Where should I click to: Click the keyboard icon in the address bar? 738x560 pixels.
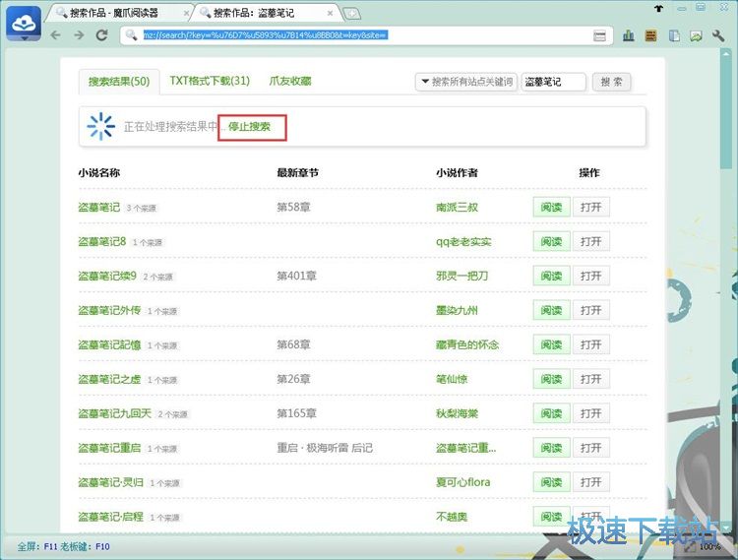pyautogui.click(x=599, y=35)
